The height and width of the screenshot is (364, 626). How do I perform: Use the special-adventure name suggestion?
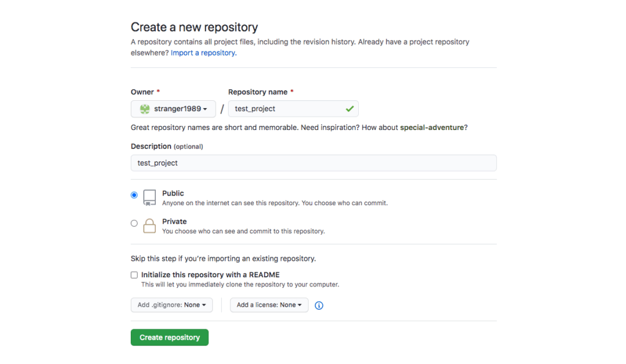(x=432, y=128)
